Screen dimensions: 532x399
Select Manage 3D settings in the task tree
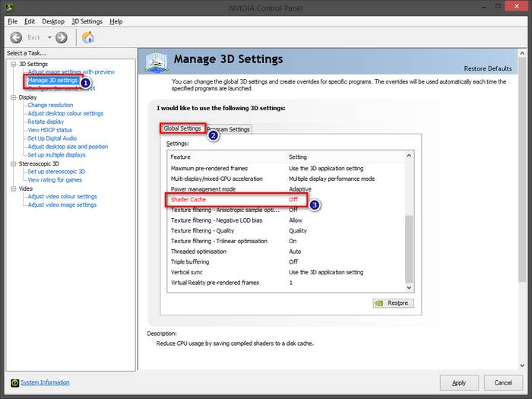[52, 81]
